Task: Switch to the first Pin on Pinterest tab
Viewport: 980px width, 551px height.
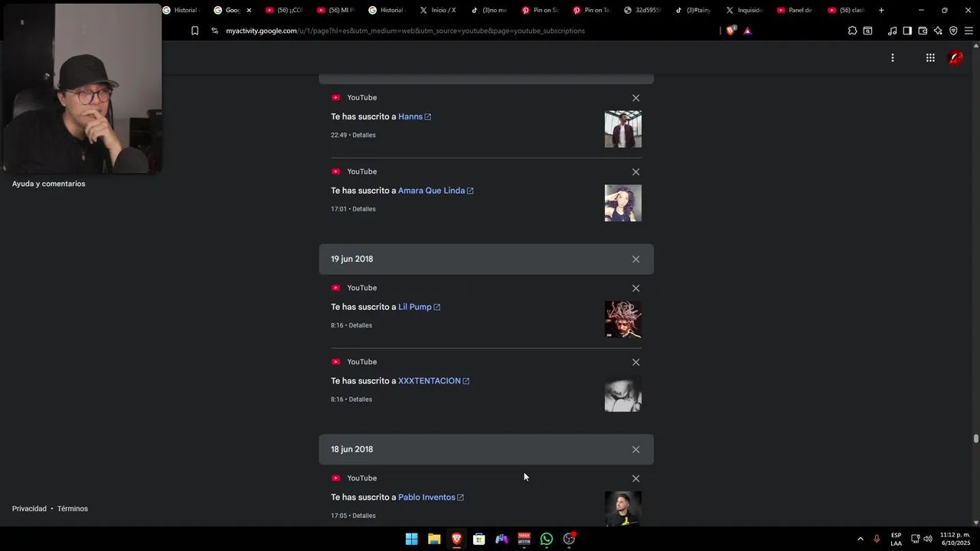Action: point(541,10)
